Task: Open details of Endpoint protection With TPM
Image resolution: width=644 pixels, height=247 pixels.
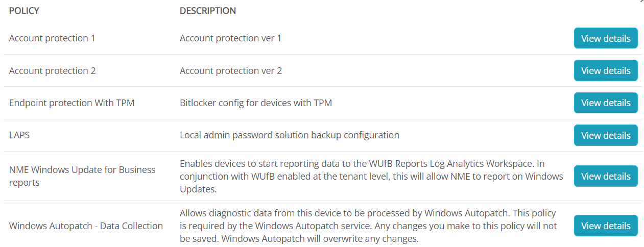Action: point(606,103)
